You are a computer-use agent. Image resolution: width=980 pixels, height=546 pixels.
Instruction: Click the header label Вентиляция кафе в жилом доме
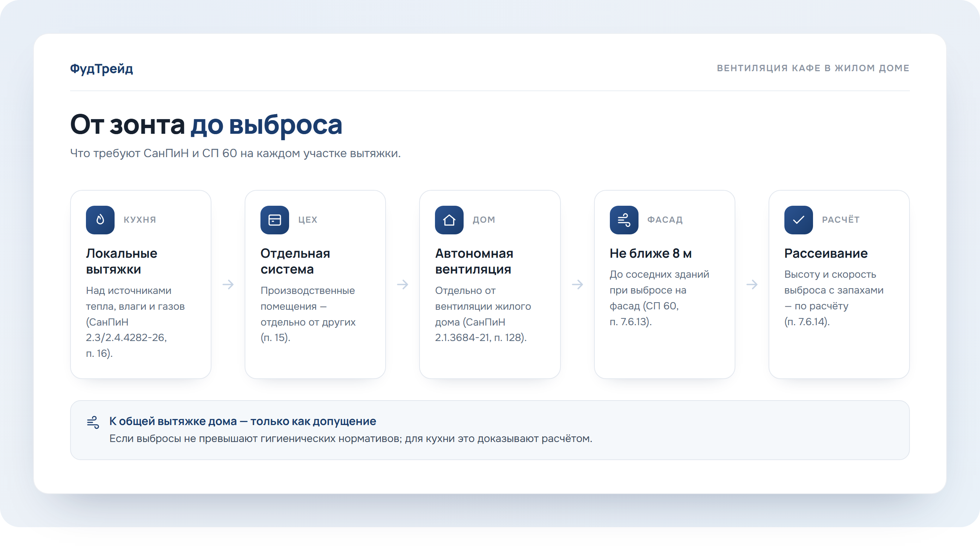click(x=813, y=68)
